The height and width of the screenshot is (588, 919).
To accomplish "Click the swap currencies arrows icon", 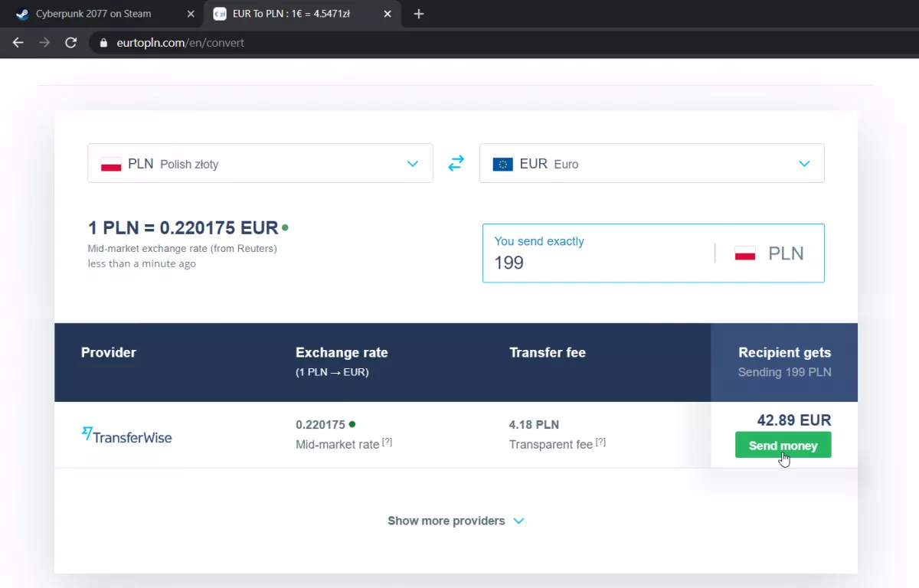I will [456, 163].
